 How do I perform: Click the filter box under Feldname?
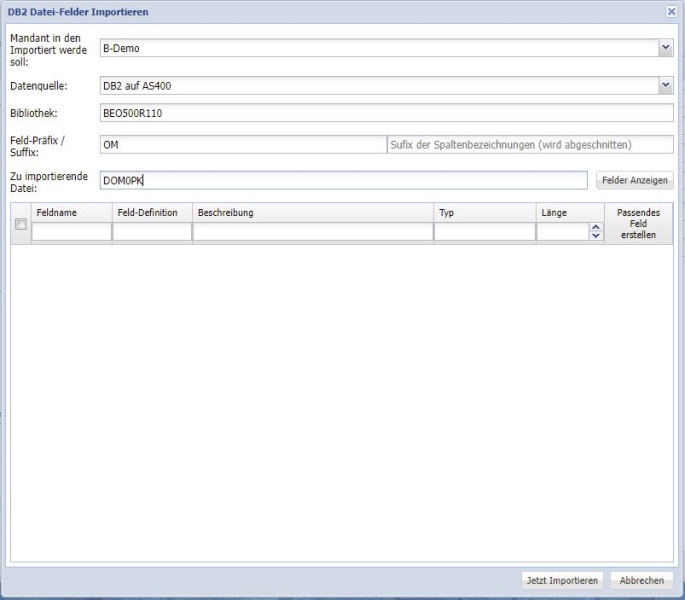(71, 232)
